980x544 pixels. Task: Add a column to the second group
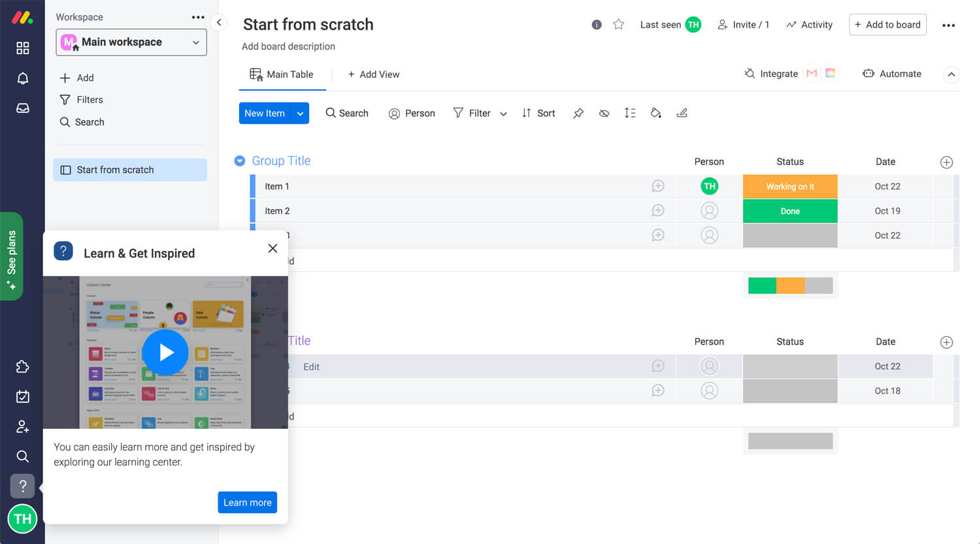(946, 342)
